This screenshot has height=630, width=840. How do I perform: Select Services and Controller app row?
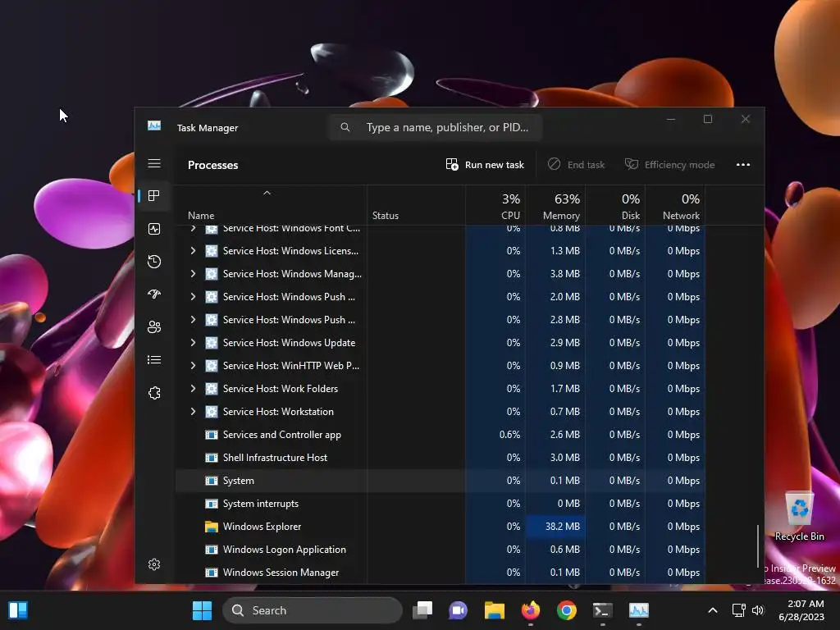pyautogui.click(x=440, y=435)
